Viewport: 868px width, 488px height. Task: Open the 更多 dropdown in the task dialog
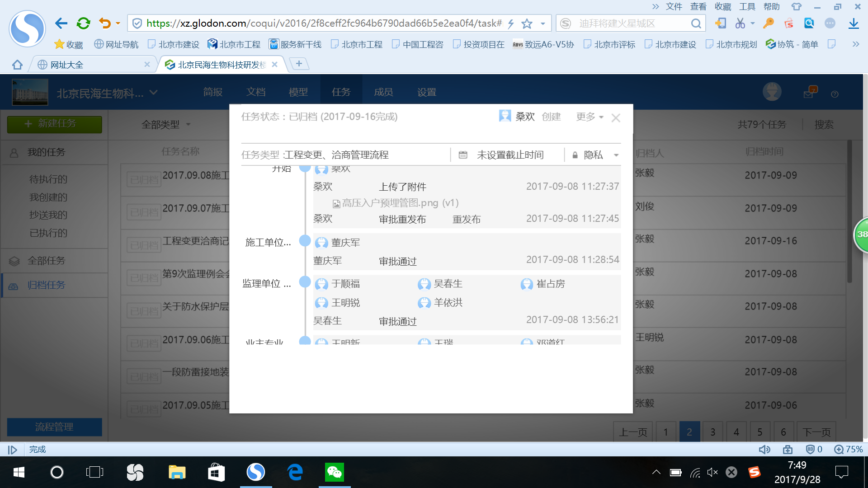point(589,117)
